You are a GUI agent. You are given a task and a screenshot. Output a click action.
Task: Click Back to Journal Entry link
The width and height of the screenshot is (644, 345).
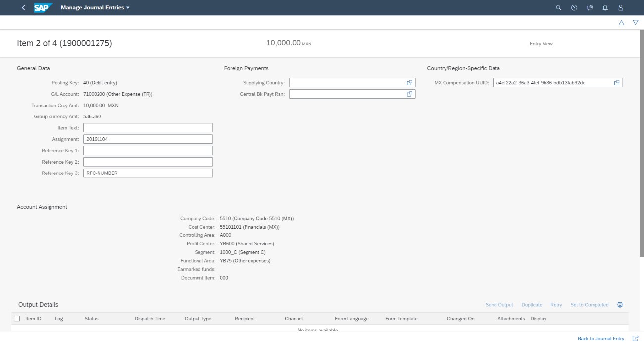click(x=600, y=338)
